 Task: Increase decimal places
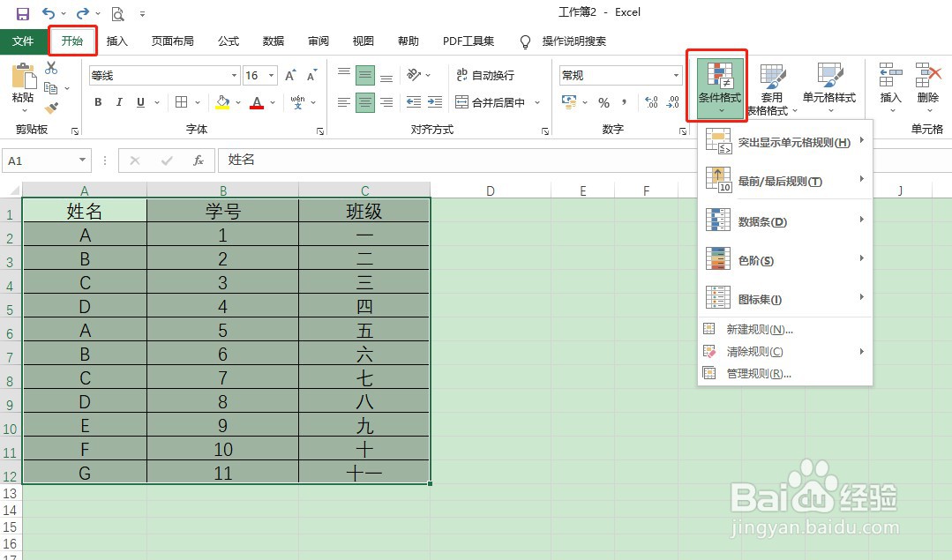click(x=651, y=102)
